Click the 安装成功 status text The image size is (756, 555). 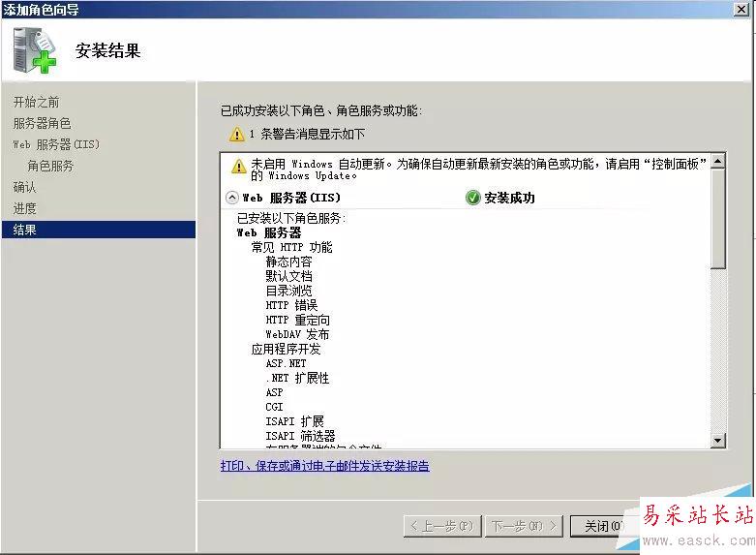[x=509, y=198]
